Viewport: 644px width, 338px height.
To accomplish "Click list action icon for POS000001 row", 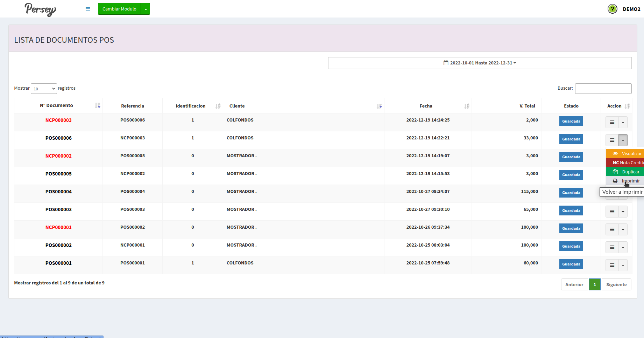I will [612, 265].
